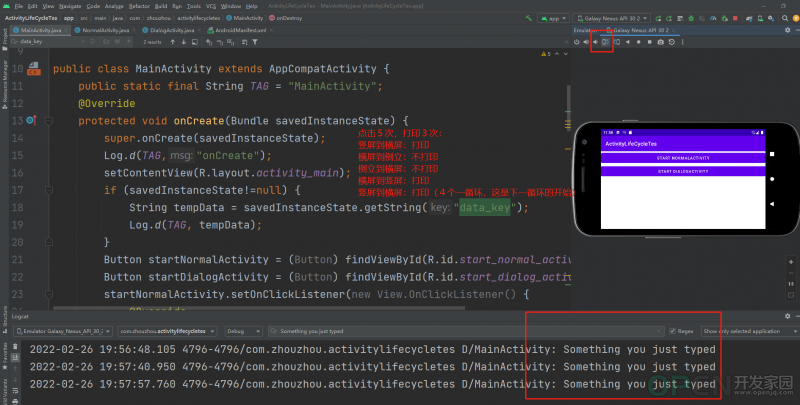The width and height of the screenshot is (800, 405).
Task: Toggle Words W option in find bar
Action: 117,42
